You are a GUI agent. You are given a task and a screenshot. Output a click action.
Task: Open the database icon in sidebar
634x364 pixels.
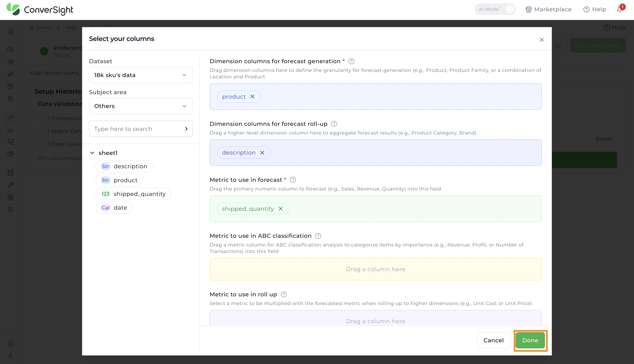(x=11, y=173)
